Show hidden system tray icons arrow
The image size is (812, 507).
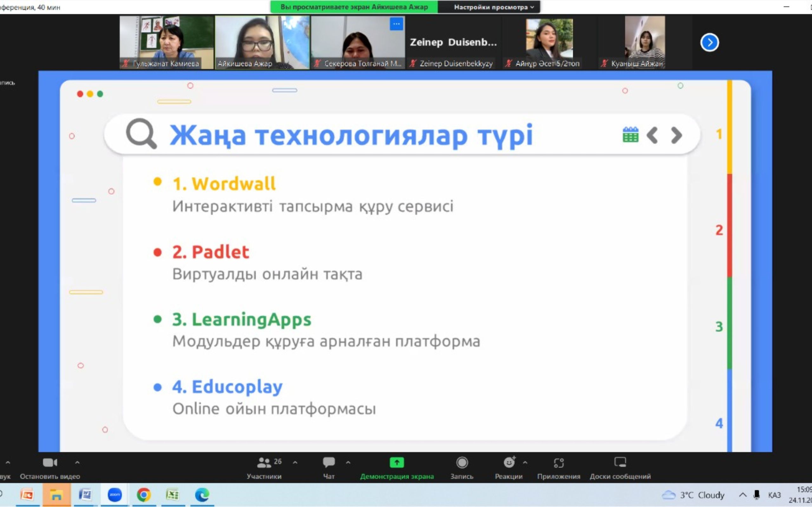743,495
